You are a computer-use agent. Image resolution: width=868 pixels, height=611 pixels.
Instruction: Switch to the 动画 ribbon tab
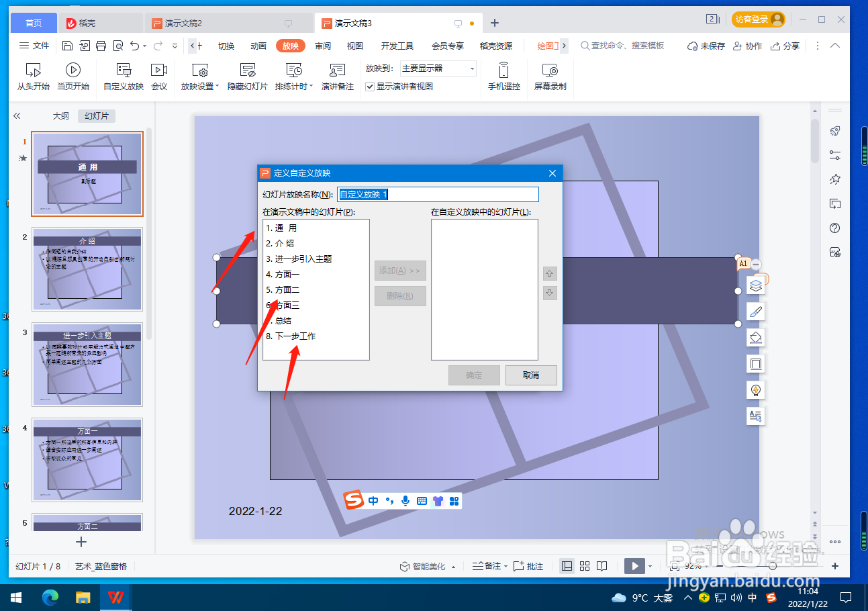[x=258, y=46]
